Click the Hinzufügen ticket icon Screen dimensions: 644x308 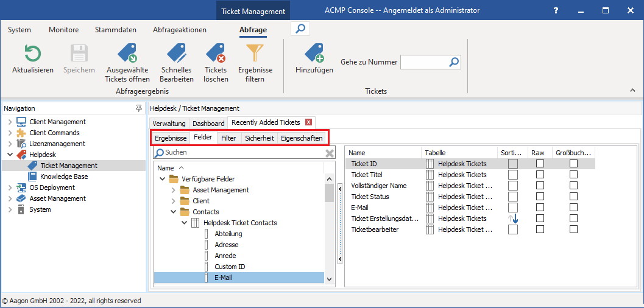click(x=314, y=54)
